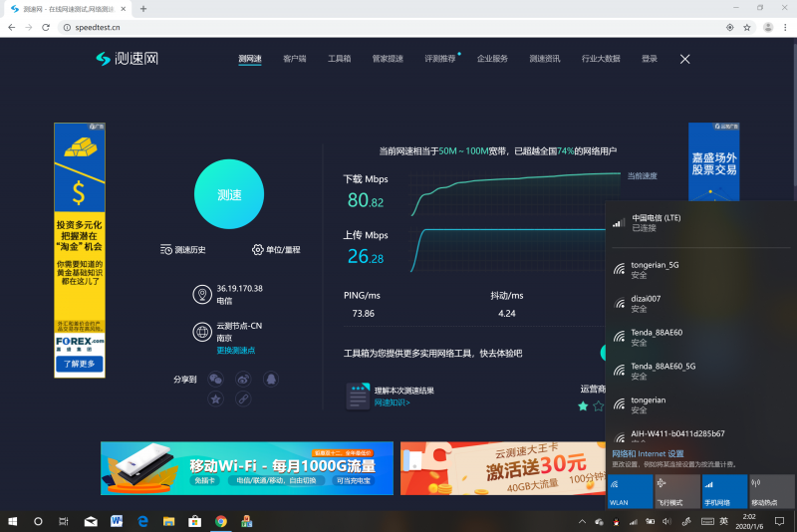Toggle 移动热点 mobile hotspot tile

pyautogui.click(x=771, y=491)
